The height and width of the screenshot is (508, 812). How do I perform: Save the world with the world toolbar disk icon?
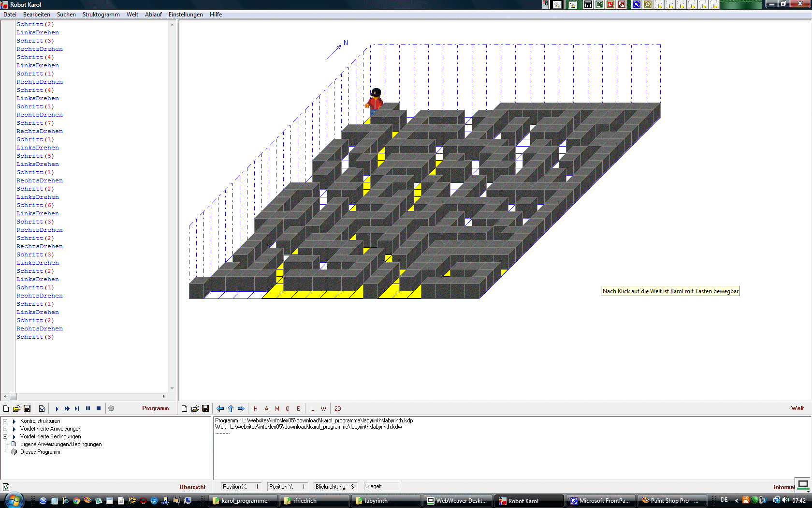[x=205, y=408]
